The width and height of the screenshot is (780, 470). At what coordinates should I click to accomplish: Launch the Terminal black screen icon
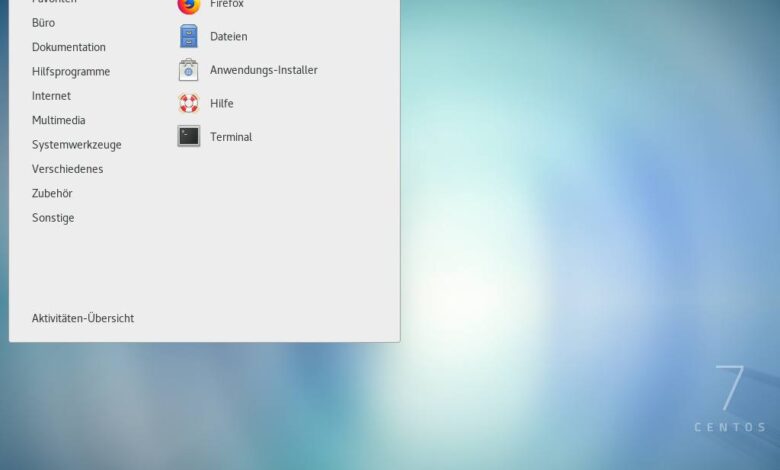coord(188,137)
